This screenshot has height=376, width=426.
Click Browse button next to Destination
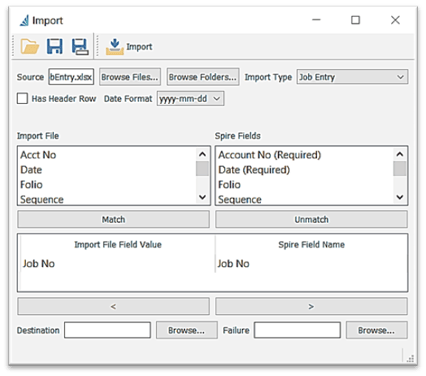tap(187, 330)
